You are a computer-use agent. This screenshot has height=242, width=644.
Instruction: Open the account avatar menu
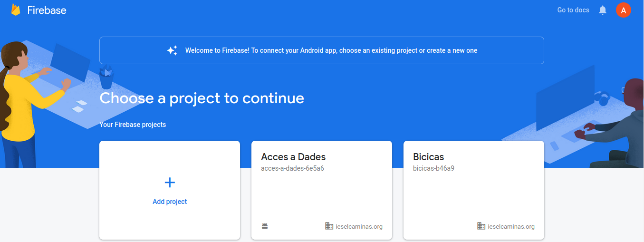623,10
